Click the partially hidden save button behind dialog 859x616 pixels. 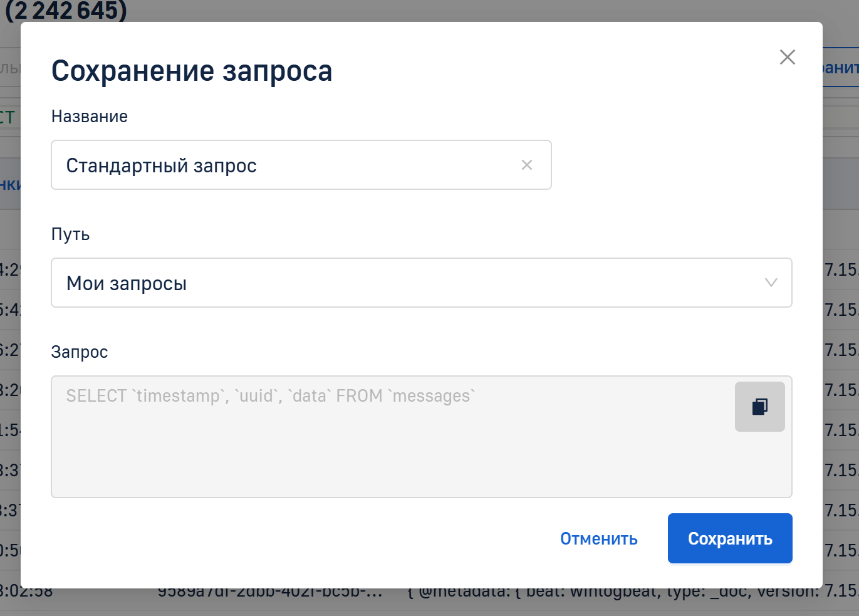(841, 68)
